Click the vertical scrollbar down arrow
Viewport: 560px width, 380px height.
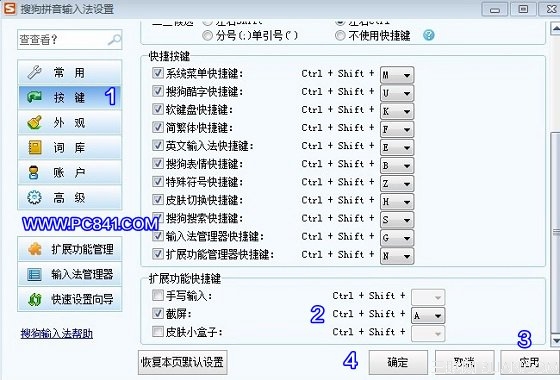[555, 340]
